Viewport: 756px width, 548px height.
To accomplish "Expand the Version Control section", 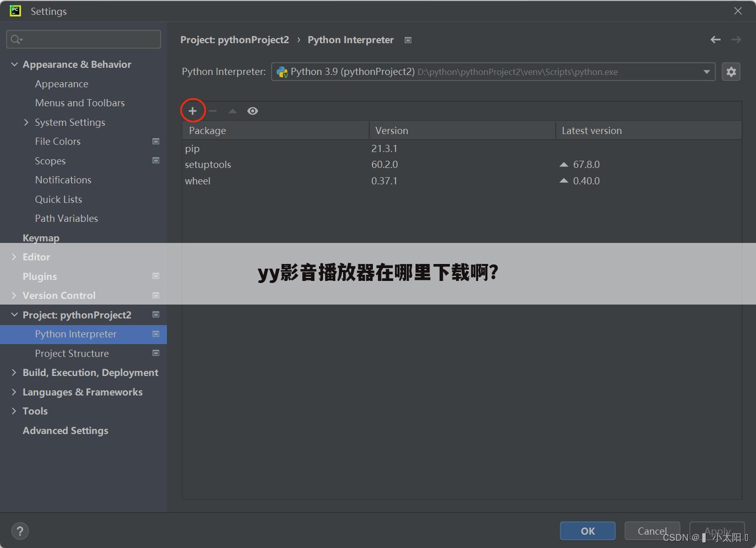I will [x=14, y=295].
